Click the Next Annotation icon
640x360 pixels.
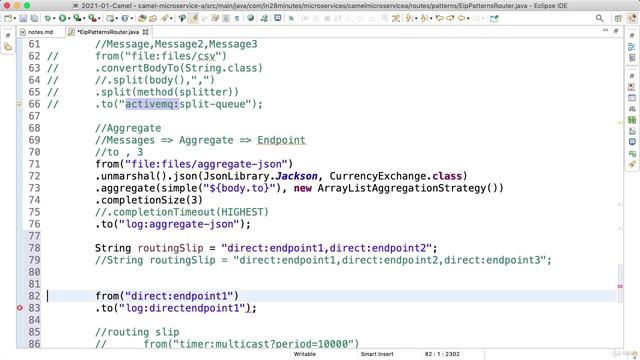coord(409,18)
